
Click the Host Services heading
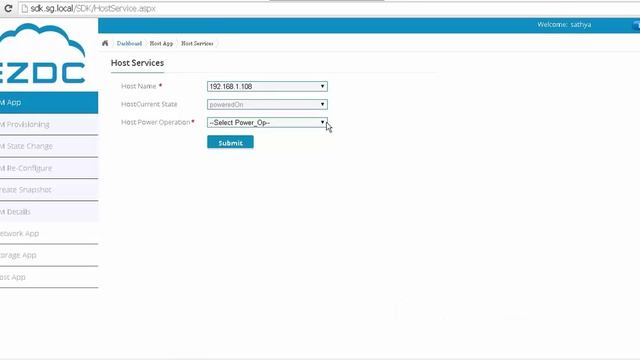pos(138,63)
